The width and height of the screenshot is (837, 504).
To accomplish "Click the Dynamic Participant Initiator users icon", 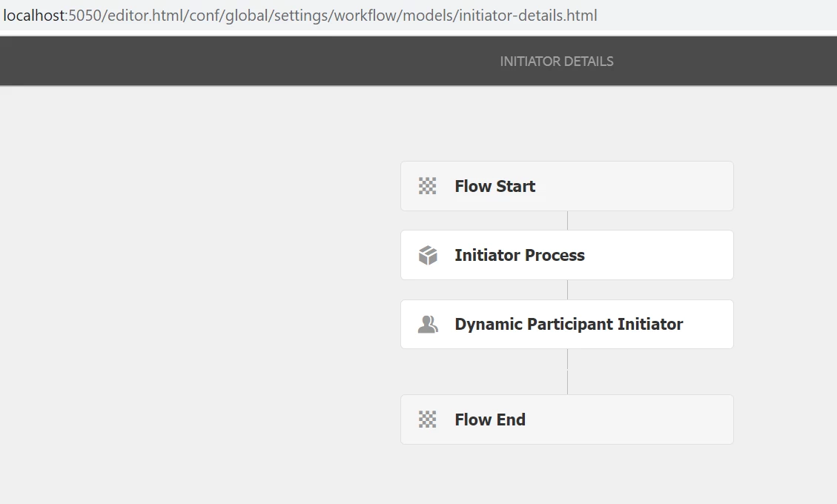I will coord(428,325).
